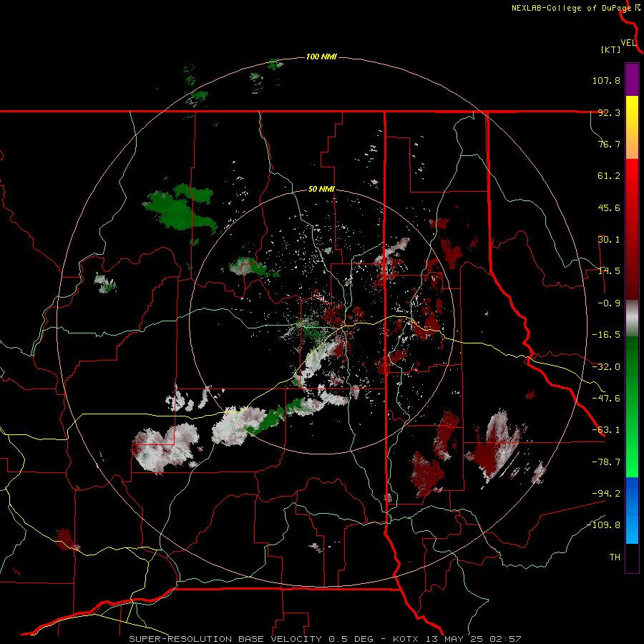
Task: Click the TH legend label
Action: 615,557
